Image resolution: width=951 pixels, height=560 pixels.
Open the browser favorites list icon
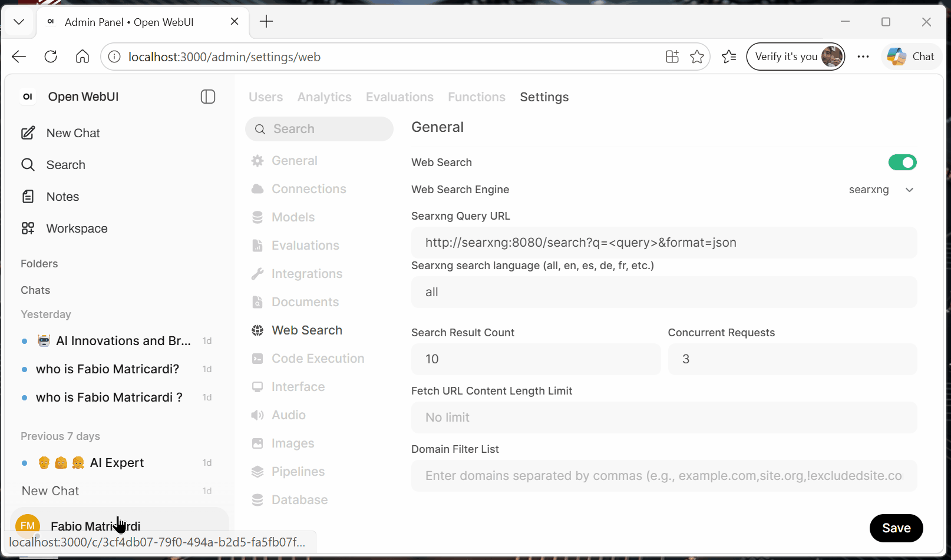729,57
